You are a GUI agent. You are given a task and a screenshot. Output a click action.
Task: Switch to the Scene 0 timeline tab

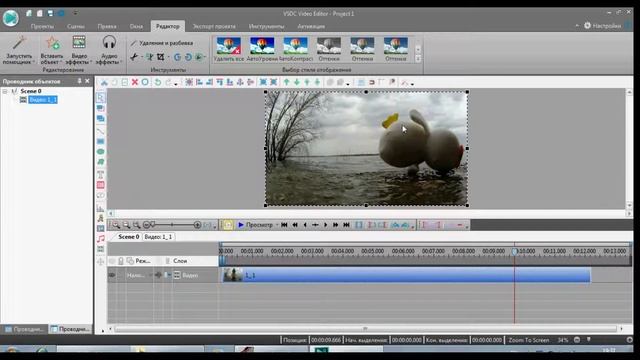(129, 237)
